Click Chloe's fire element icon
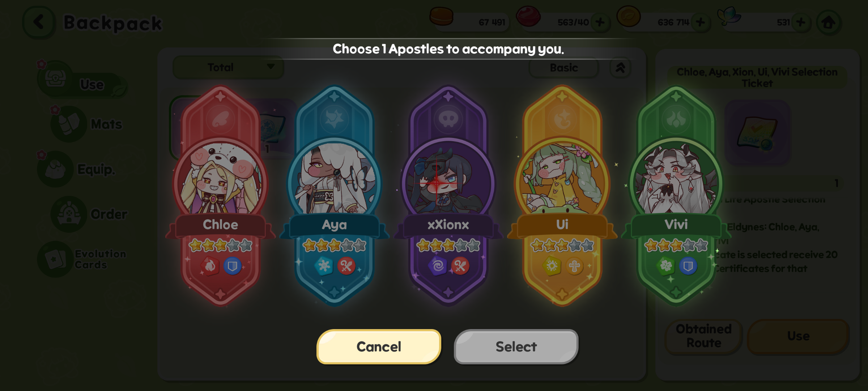Viewport: 868px width, 391px height. click(x=209, y=266)
